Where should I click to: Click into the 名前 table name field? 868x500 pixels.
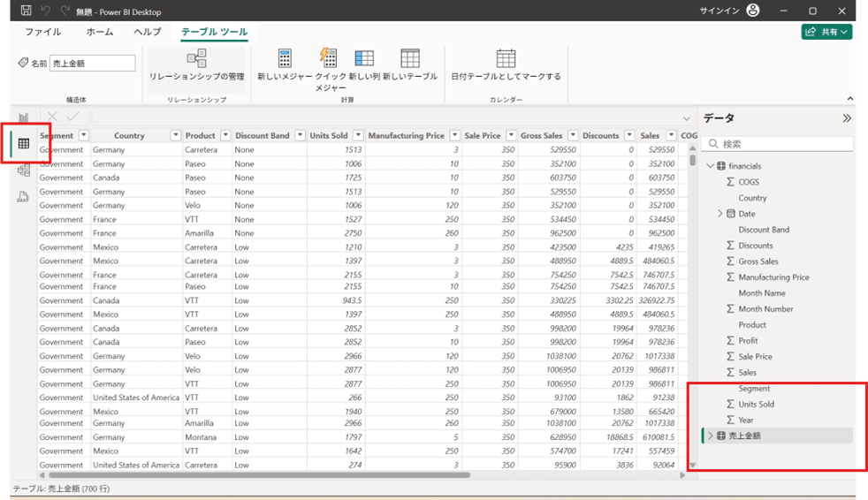click(x=93, y=63)
